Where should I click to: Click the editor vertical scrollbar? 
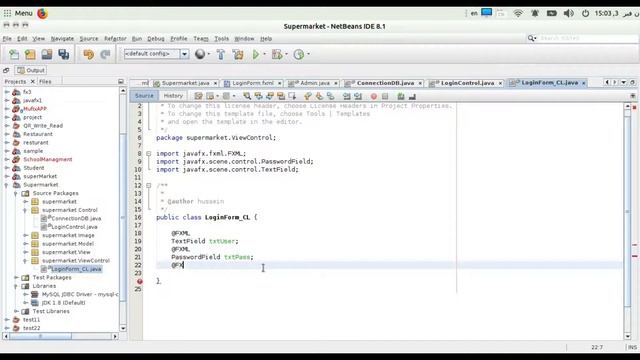coord(628,211)
